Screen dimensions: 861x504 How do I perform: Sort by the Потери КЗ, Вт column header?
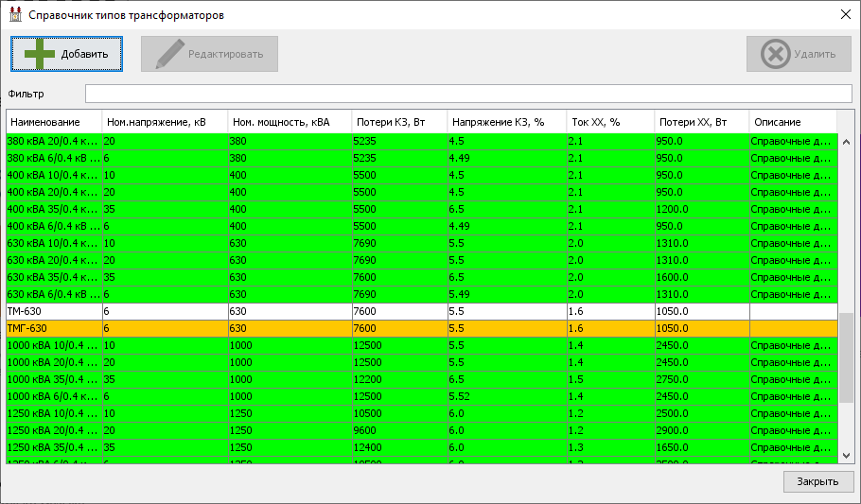399,122
